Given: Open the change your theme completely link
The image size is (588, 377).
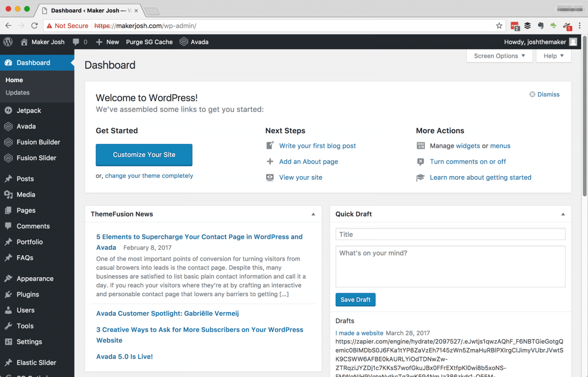Looking at the screenshot, I should [x=149, y=176].
